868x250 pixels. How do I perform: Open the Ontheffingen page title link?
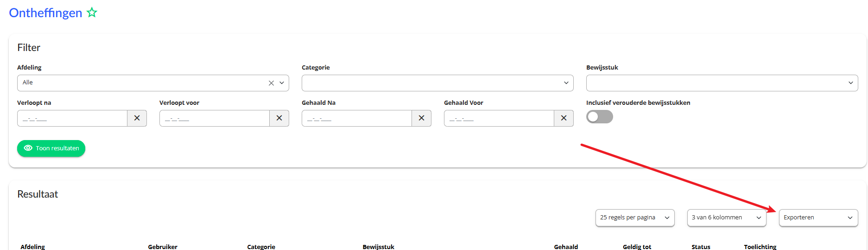click(x=45, y=13)
